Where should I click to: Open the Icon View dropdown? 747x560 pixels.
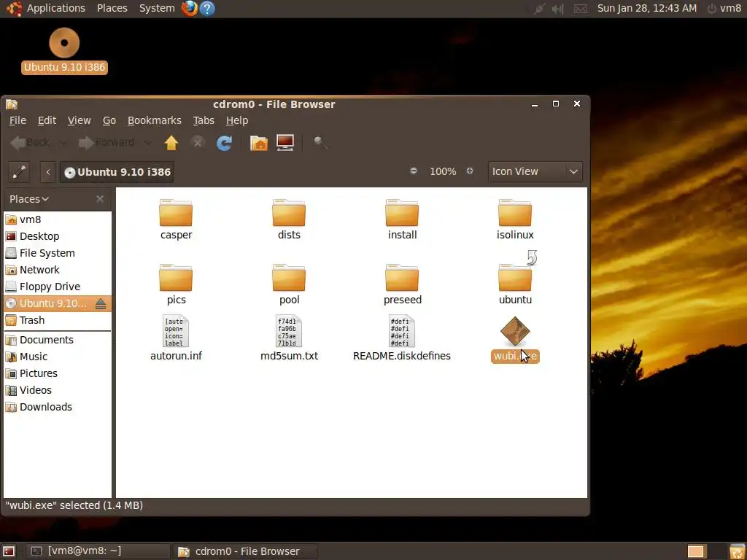(x=535, y=171)
